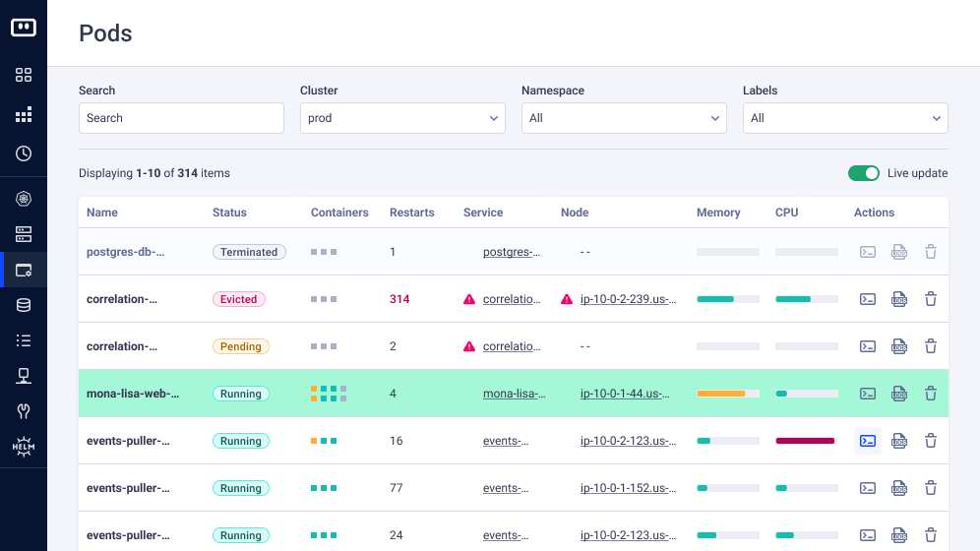This screenshot has width=980, height=551.
Task: Open the mona-lisa- service link
Action: coord(514,394)
